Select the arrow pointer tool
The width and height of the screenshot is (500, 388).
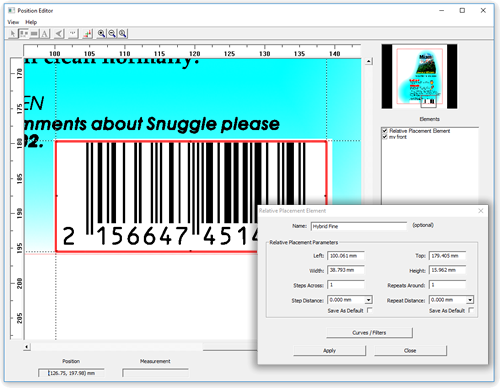pyautogui.click(x=13, y=33)
